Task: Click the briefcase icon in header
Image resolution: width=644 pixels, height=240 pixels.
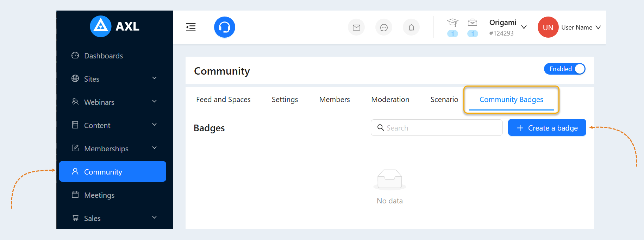Action: pyautogui.click(x=473, y=23)
